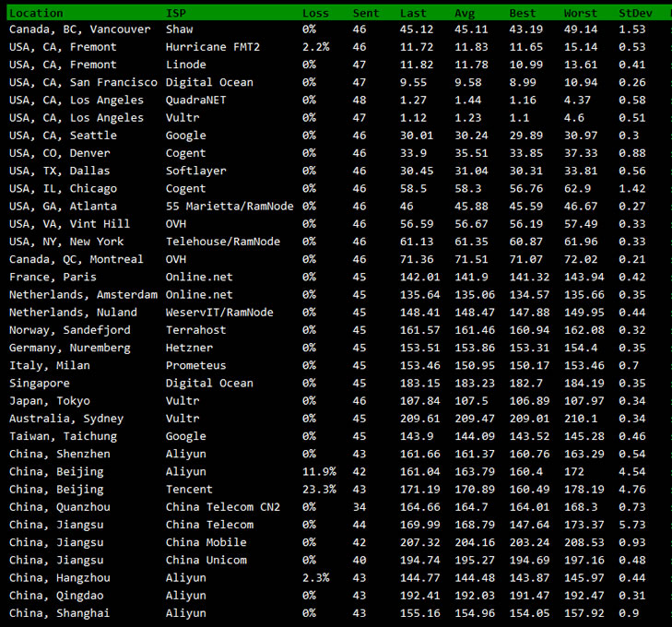Select 55 Marietta/RamNode ISP entry
This screenshot has height=627, width=672.
coord(230,207)
